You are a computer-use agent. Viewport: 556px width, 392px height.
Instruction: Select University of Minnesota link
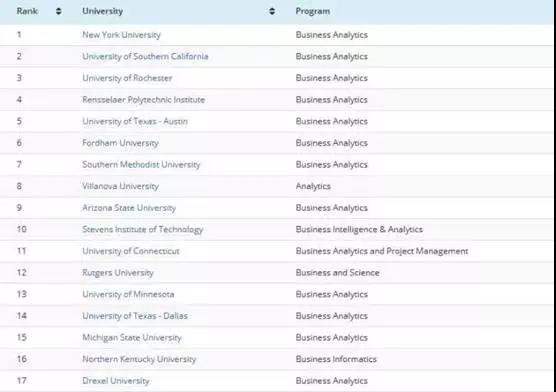click(x=128, y=294)
